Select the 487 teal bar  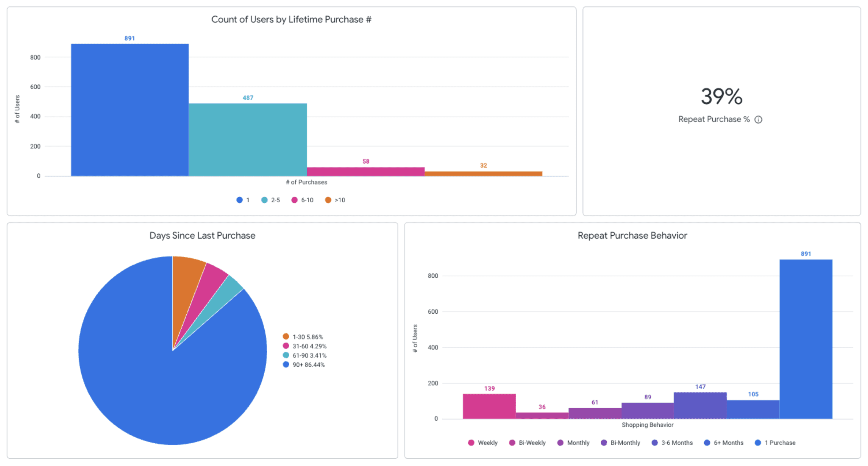point(248,140)
